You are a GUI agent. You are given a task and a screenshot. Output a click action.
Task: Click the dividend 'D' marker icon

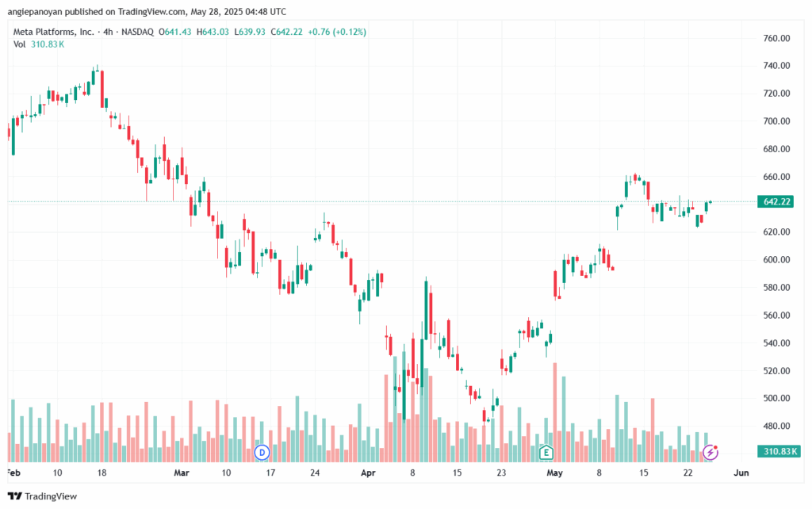(262, 453)
